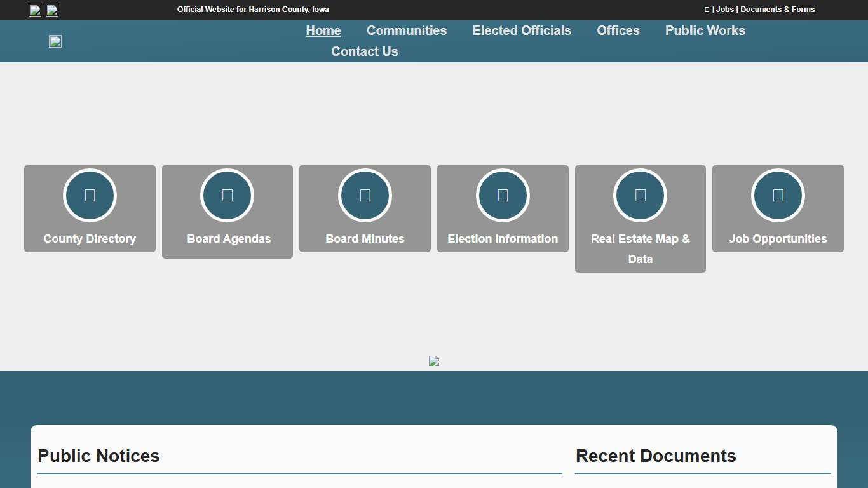Click the Job Opportunities circle icon
Screen dimensions: 868x488
[778, 195]
